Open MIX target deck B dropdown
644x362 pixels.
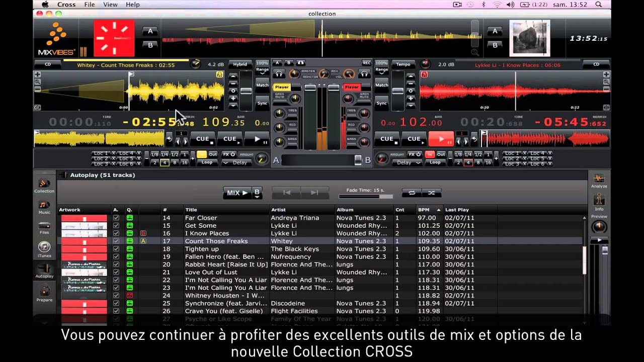[x=257, y=193]
